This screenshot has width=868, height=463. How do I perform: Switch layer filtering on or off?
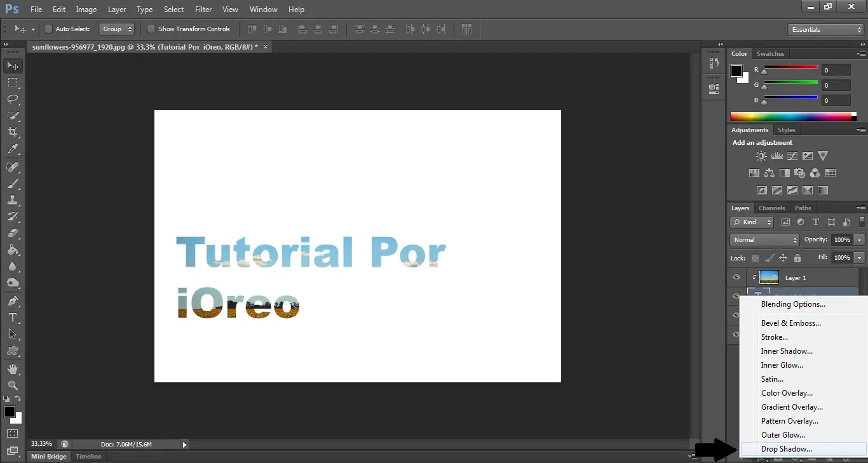(x=862, y=222)
